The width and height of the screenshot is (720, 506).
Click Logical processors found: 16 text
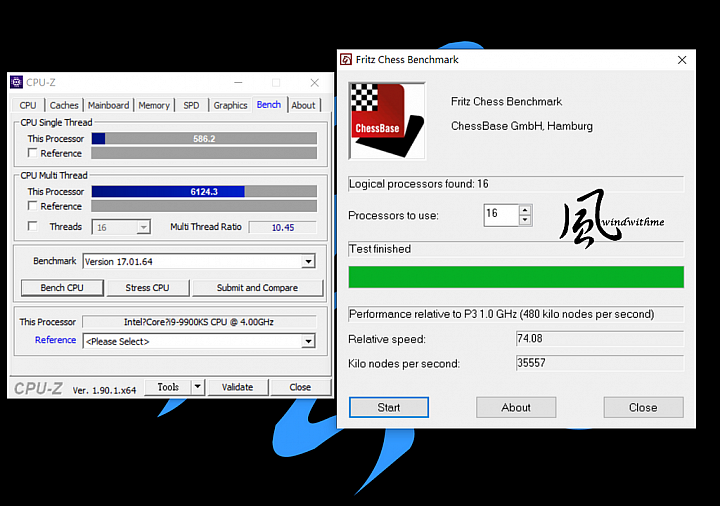tap(419, 184)
